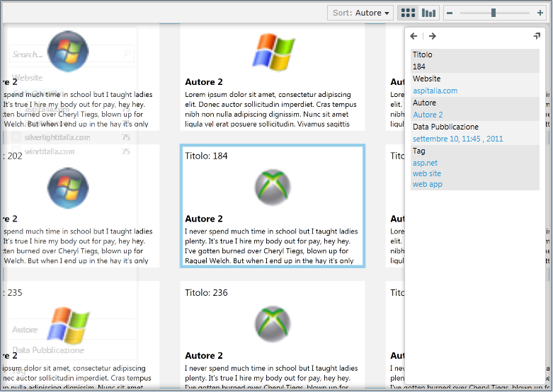The image size is (553, 392).
Task: Click the Xbox icon on the Titolo 184 card
Action: pos(273,188)
